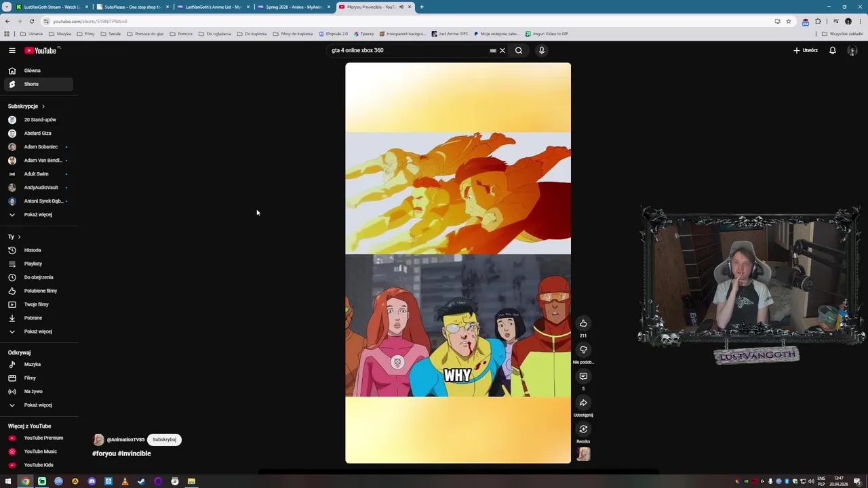Screen dimensions: 868x488
Task: Expand Pokaż więcej under subscriptions
Action: (x=39, y=215)
